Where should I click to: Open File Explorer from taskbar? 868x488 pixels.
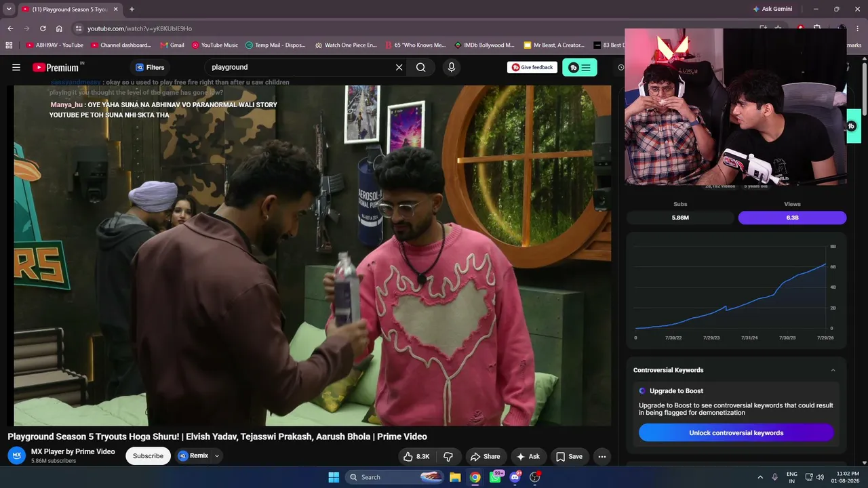(x=455, y=477)
